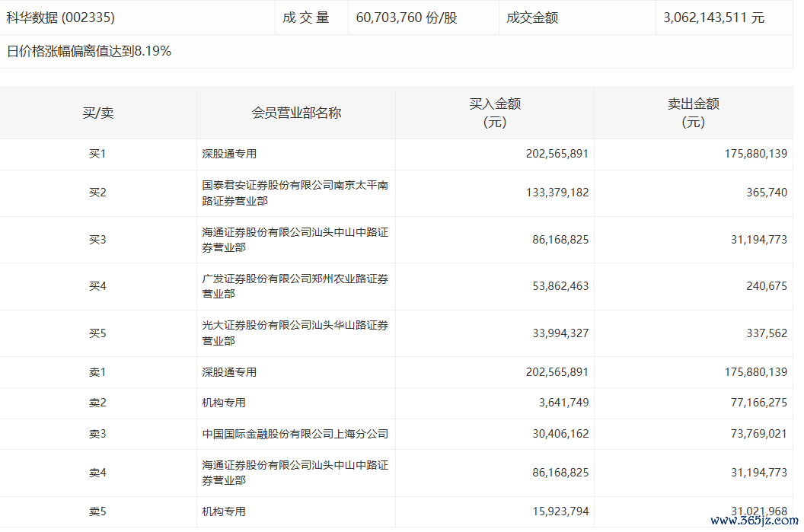Click 202,565,891 in the 买1 row
Viewport: 804px width, 532px height.
(557, 154)
